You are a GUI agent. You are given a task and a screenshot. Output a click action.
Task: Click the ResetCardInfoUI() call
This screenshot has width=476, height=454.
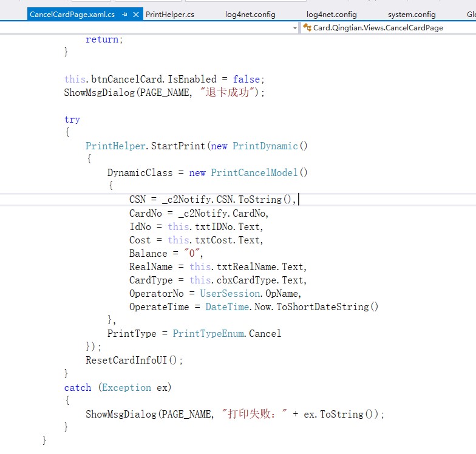(x=134, y=361)
